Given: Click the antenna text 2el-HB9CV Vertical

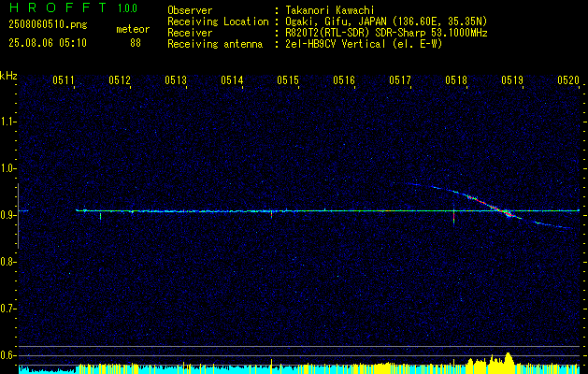Looking at the screenshot, I should (336, 44).
